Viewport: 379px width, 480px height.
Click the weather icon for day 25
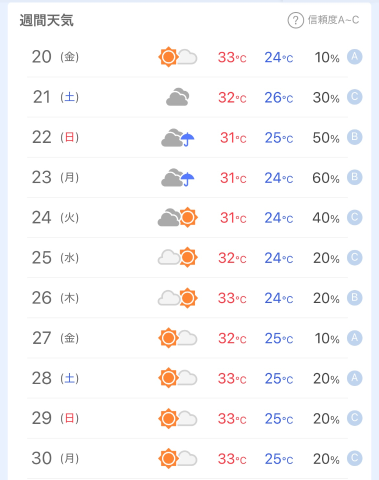click(x=178, y=257)
